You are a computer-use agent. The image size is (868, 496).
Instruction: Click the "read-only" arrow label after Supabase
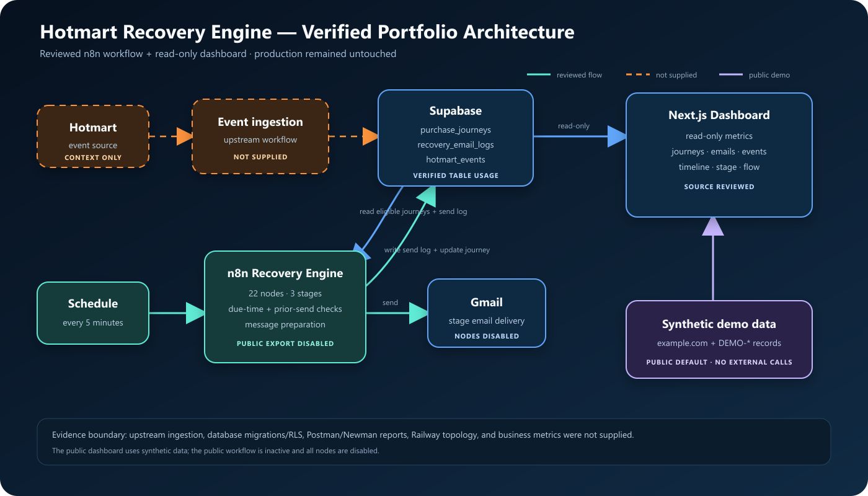(573, 126)
